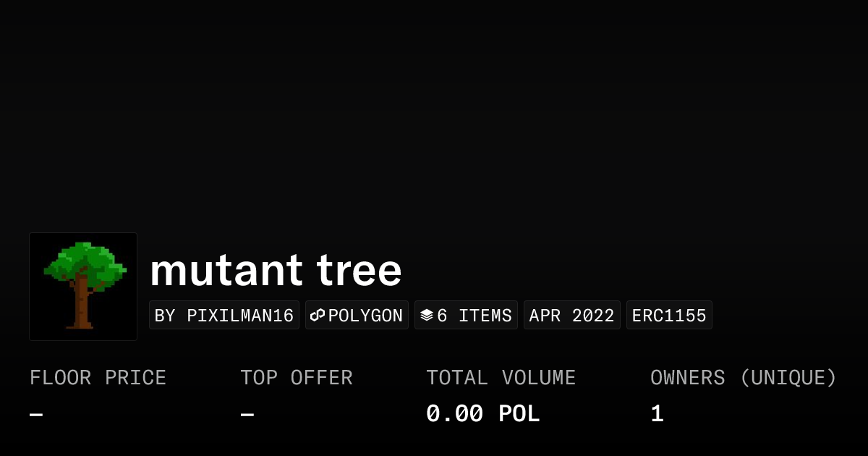Viewport: 868px width, 456px height.
Task: Select the mutant tree collection title
Action: click(x=276, y=271)
